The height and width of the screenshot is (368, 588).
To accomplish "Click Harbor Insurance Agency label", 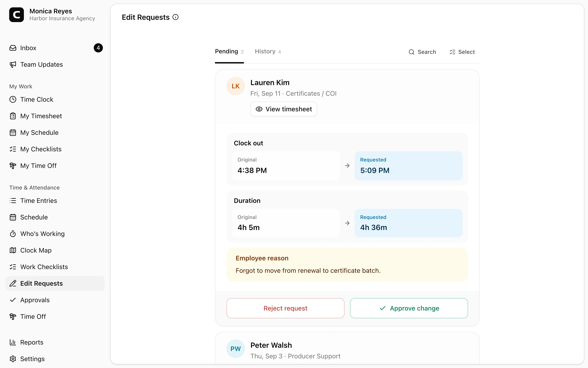I will click(x=62, y=19).
